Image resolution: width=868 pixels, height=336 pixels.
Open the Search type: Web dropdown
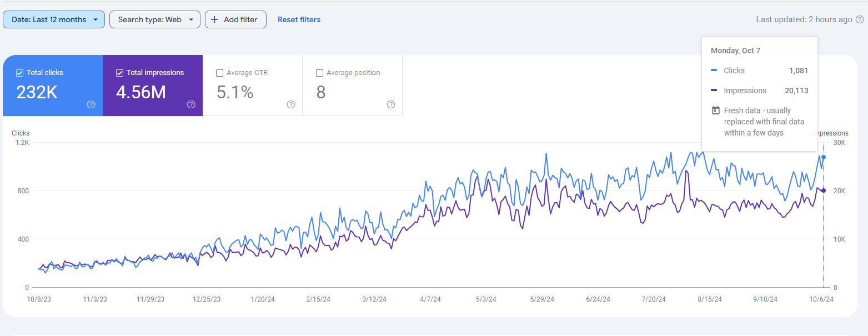click(155, 19)
